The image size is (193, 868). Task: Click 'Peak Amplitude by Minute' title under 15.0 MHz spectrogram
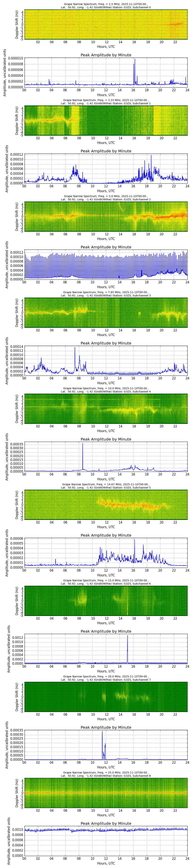click(x=106, y=631)
